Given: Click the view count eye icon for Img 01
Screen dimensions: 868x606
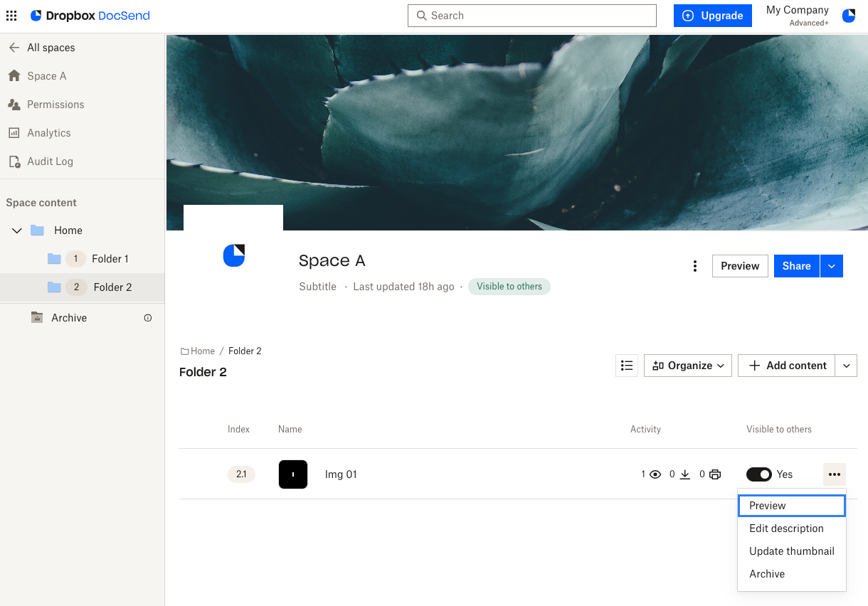Looking at the screenshot, I should pyautogui.click(x=655, y=474).
